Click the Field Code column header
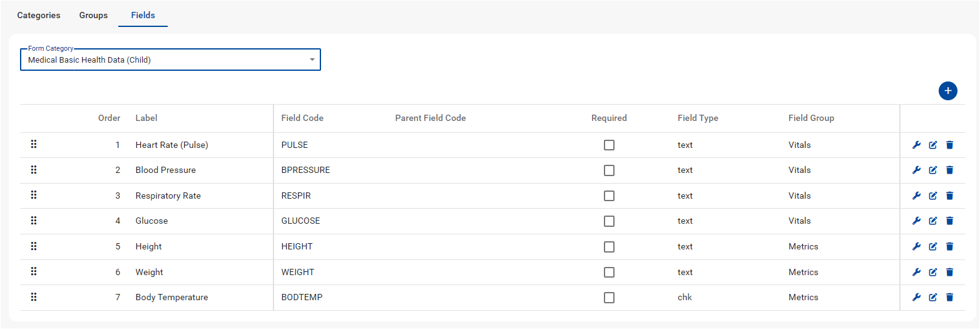The width and height of the screenshot is (980, 329). point(302,118)
